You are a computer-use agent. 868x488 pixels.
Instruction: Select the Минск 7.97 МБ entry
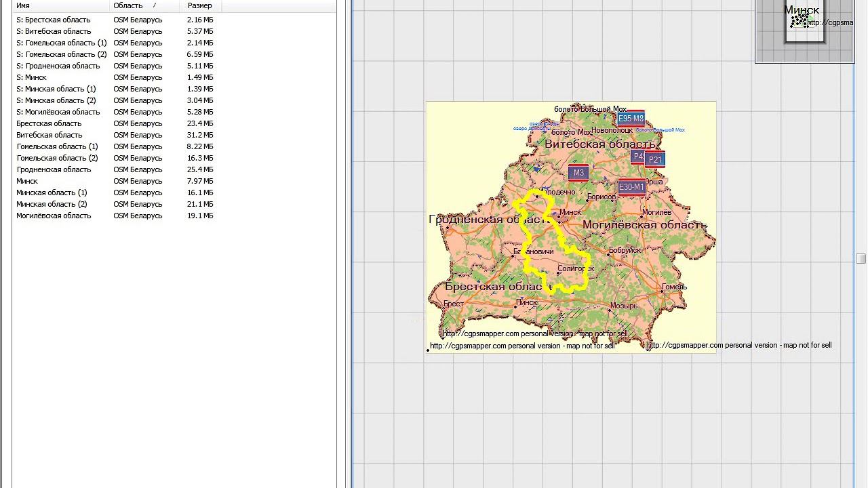pyautogui.click(x=115, y=181)
